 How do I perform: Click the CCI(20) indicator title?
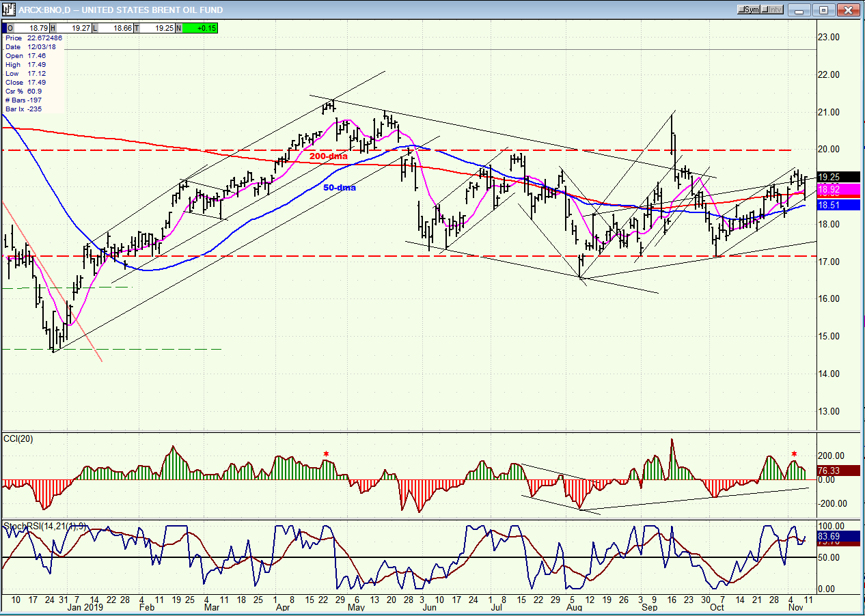tap(18, 436)
